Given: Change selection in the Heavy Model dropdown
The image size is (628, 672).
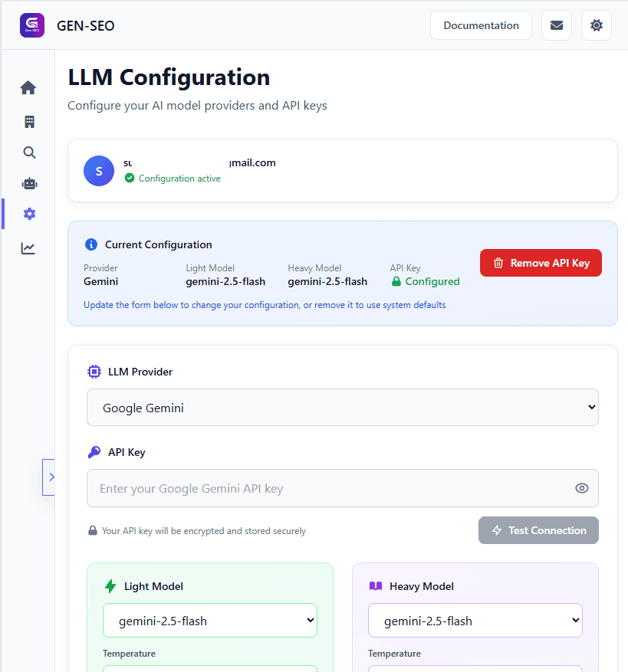Looking at the screenshot, I should [x=475, y=620].
